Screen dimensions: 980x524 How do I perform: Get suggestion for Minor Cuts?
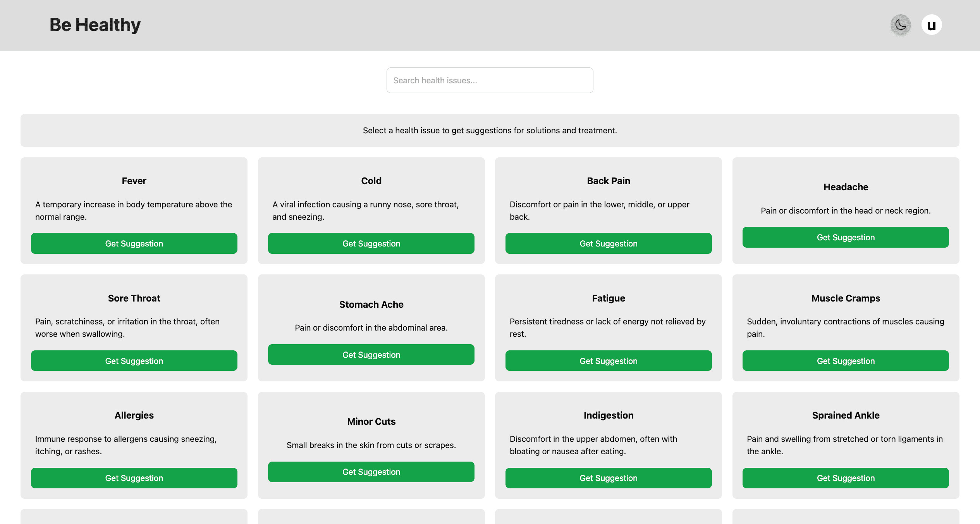(371, 472)
